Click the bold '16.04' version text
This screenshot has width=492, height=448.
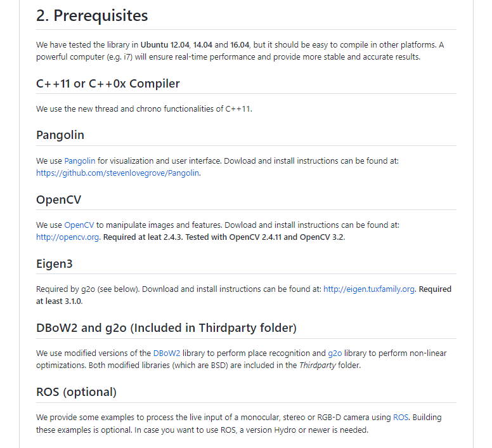[240, 45]
